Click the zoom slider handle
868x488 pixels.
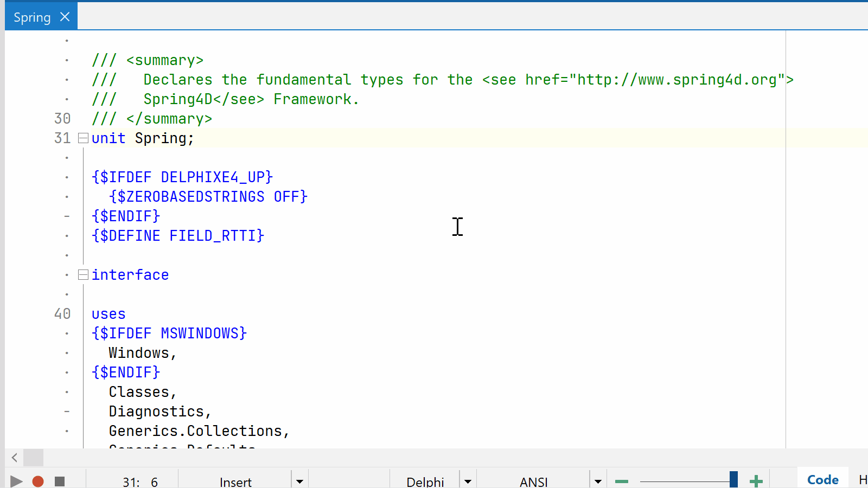coord(733,479)
